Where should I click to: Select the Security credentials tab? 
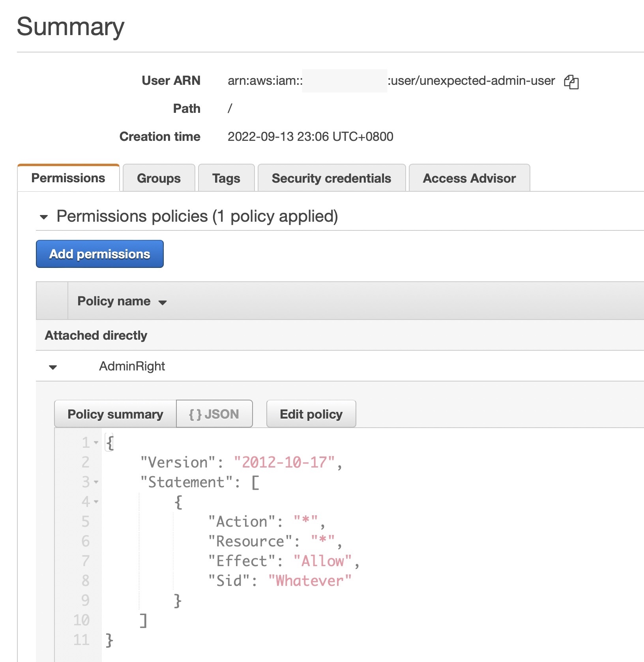point(331,178)
